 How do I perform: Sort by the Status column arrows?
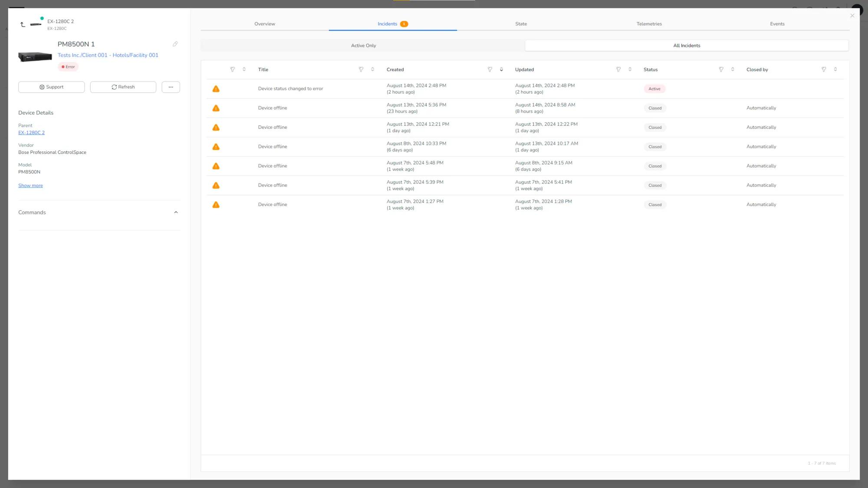click(733, 69)
